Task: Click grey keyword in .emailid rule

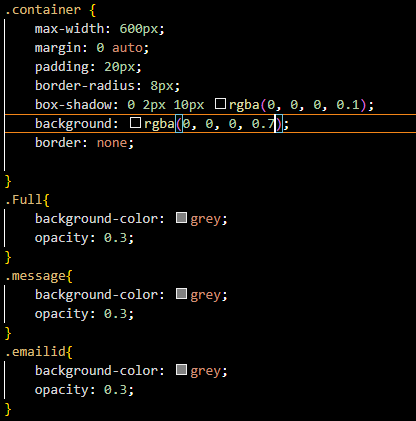Action: [206, 371]
